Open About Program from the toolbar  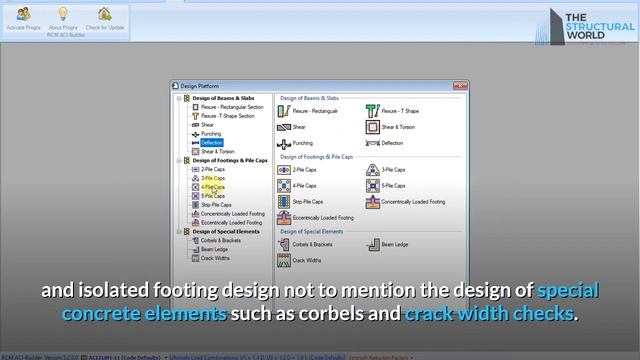[x=63, y=19]
